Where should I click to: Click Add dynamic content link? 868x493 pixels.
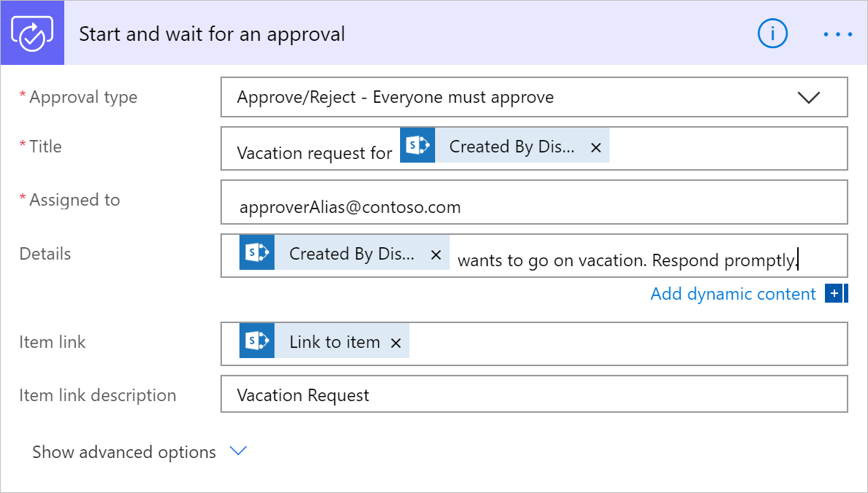[733, 294]
